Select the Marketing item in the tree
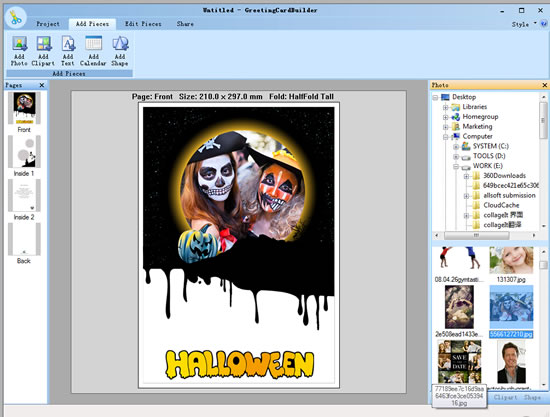 [x=477, y=126]
